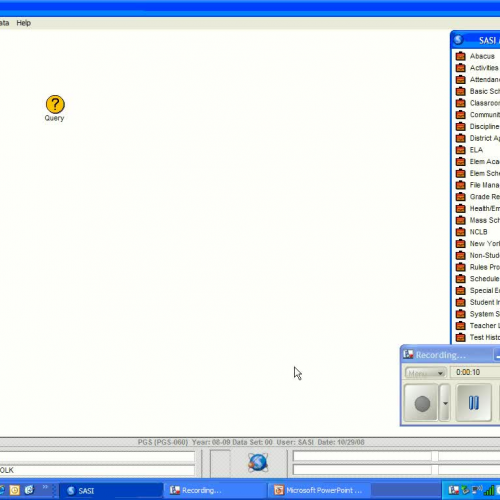Image resolution: width=500 pixels, height=500 pixels.
Task: Open the File Mana briefcase icon
Action: click(460, 185)
